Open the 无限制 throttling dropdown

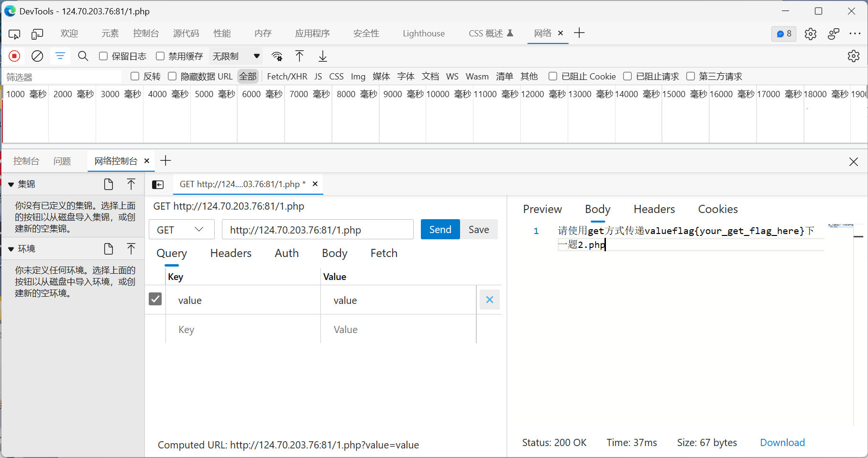(236, 56)
